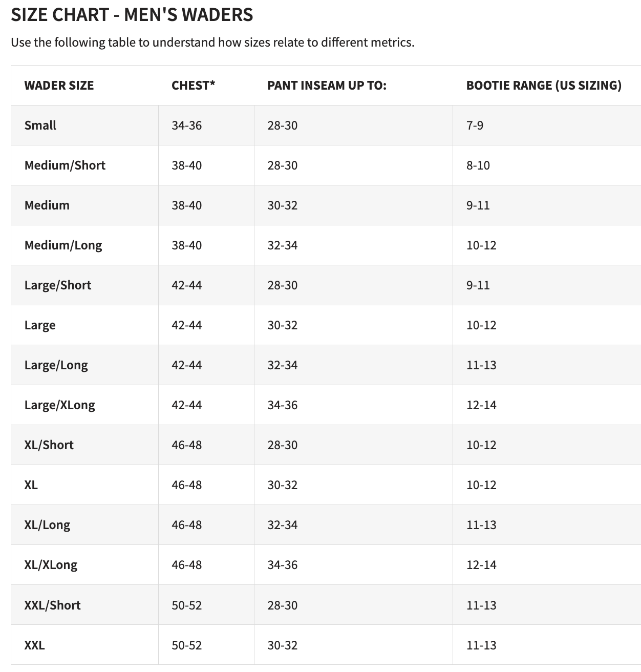
Task: Select the XXL/Short row label
Action: tap(52, 605)
